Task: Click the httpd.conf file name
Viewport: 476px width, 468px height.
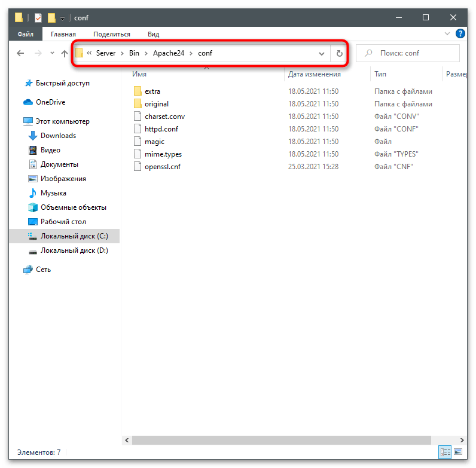Action: 161,129
